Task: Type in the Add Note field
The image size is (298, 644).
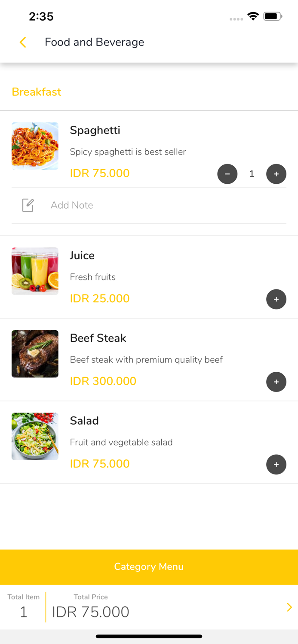Action: [x=163, y=205]
